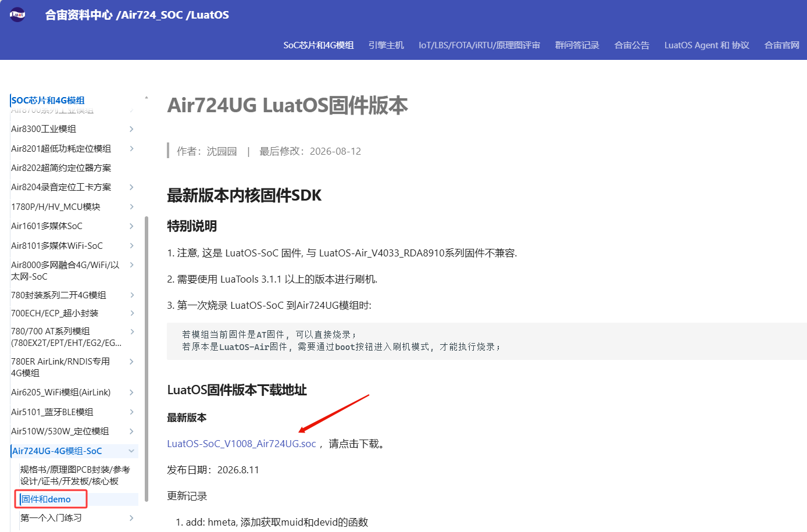Open 规格书/原理图PCB封装/参考设计 sidebar sub-item

click(x=75, y=476)
